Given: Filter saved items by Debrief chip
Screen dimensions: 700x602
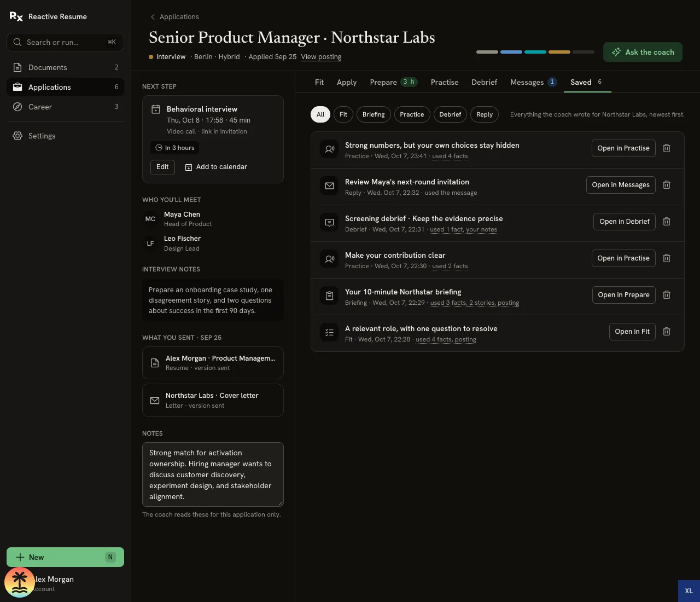Looking at the screenshot, I should point(450,114).
